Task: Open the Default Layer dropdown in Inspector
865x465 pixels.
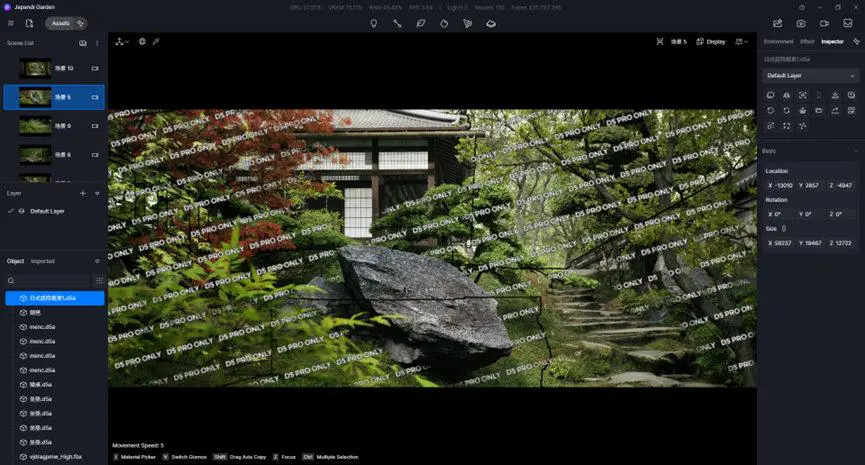Action: pyautogui.click(x=810, y=76)
